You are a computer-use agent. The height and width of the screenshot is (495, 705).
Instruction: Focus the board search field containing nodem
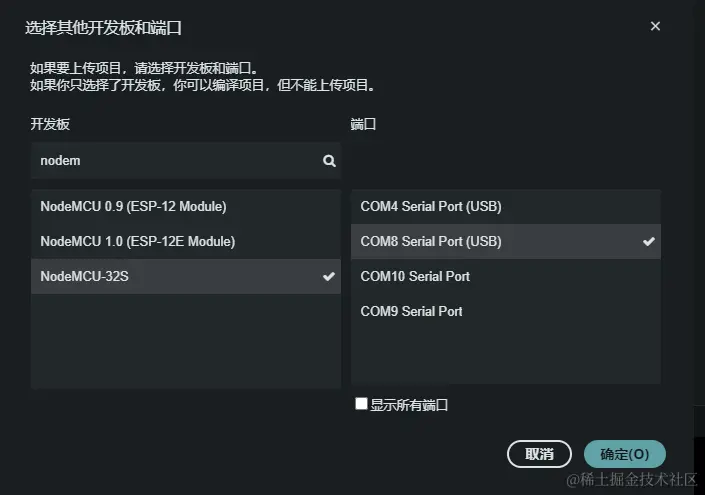[175, 160]
